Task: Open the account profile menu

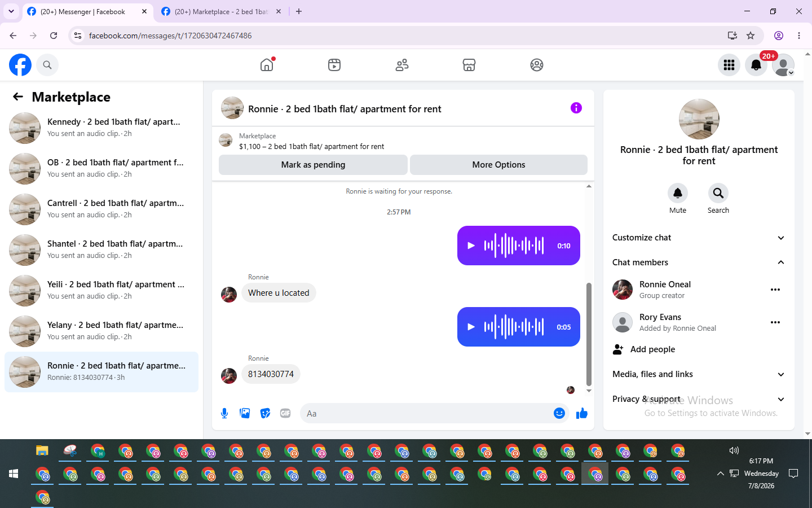Action: (x=783, y=65)
